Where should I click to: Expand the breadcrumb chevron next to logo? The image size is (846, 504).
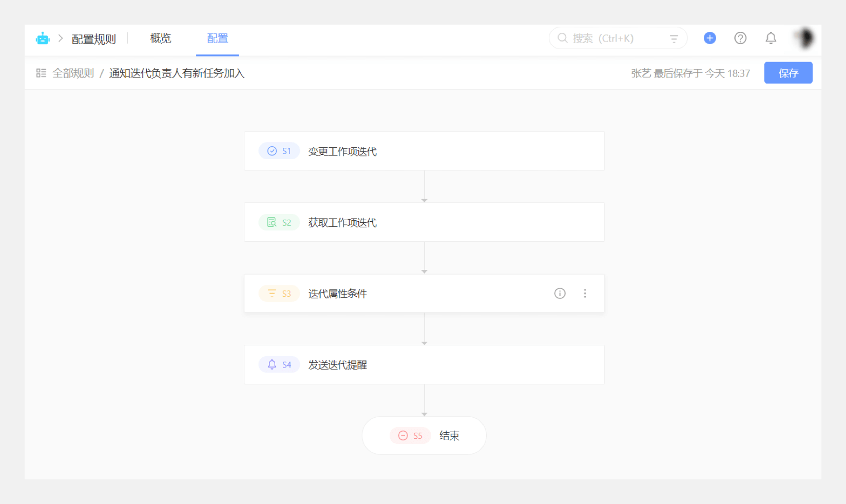click(x=61, y=38)
